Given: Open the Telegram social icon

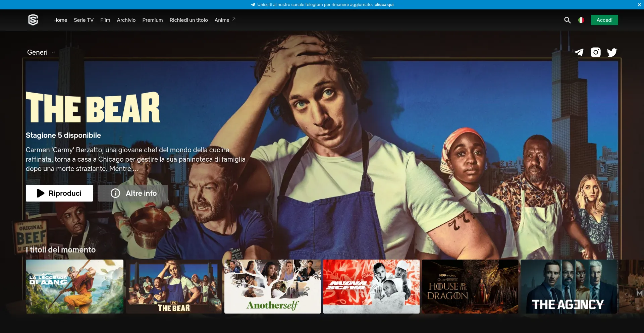Looking at the screenshot, I should 579,52.
